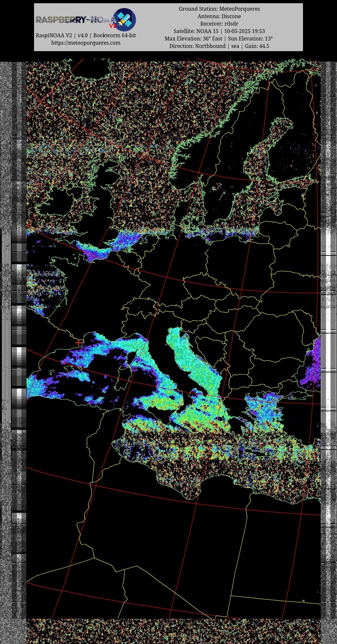The image size is (337, 644).
Task: Click 'Direction: Northbound | sea | Gain: 44.5' line
Action: tap(219, 46)
